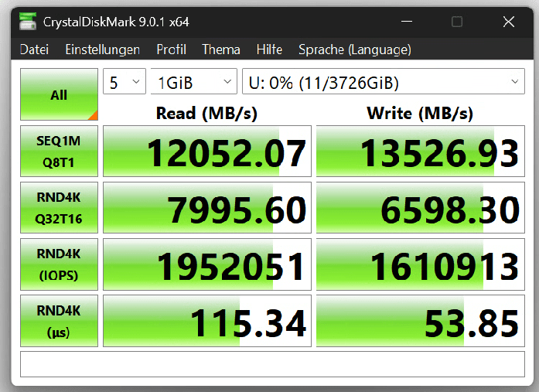The image size is (539, 392).
Task: Run the RND4K Q32T16 test
Action: (59, 207)
